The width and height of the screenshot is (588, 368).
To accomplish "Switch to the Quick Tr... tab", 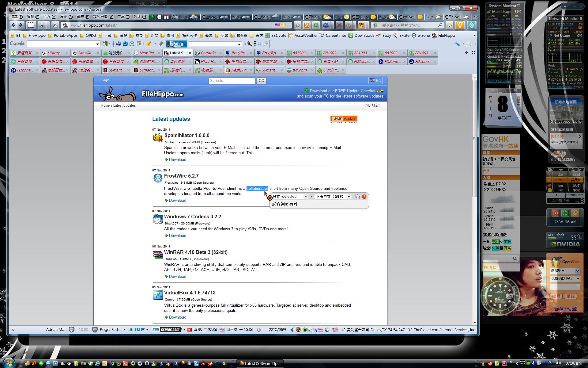I will point(330,70).
